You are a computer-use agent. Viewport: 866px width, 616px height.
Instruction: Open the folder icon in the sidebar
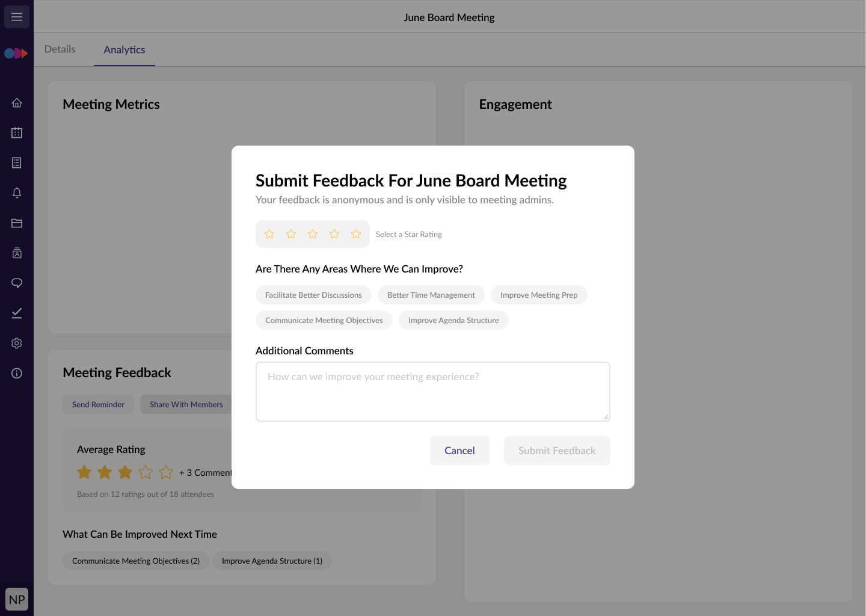pyautogui.click(x=17, y=223)
